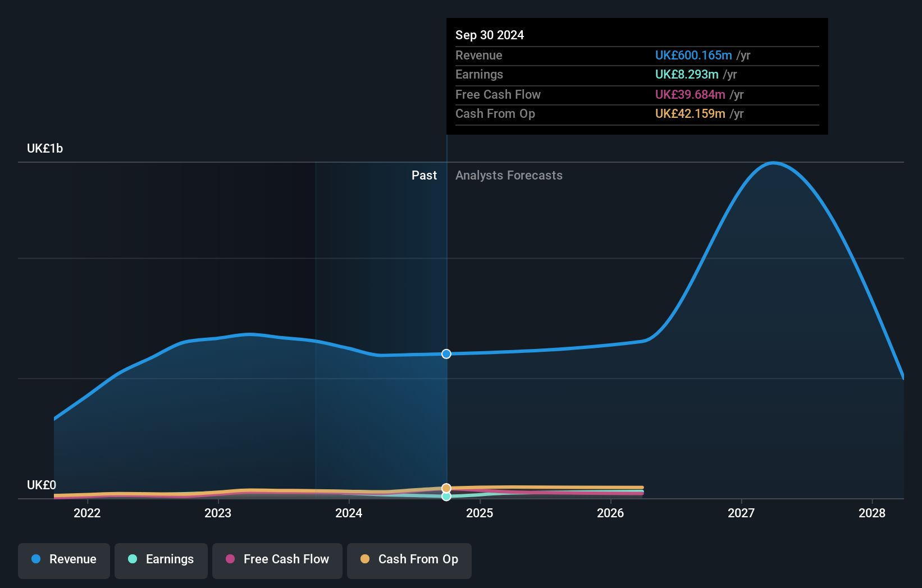Click the 2024 x-axis label

point(349,513)
